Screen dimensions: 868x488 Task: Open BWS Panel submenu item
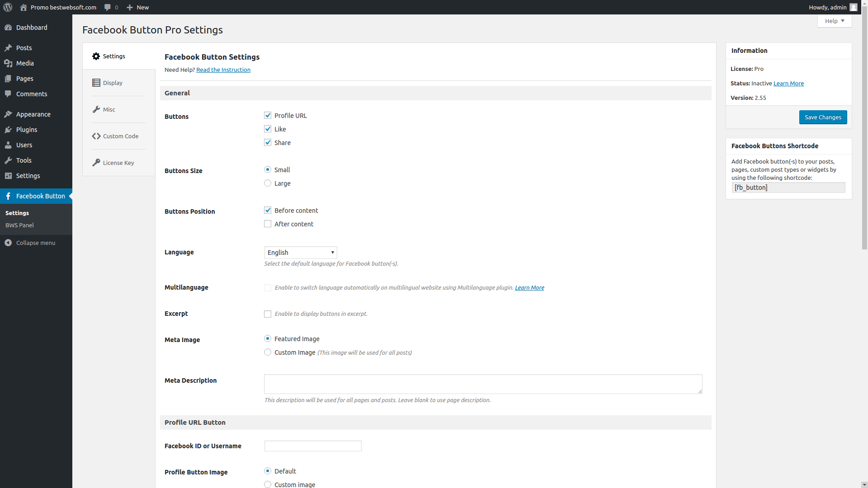pyautogui.click(x=19, y=225)
